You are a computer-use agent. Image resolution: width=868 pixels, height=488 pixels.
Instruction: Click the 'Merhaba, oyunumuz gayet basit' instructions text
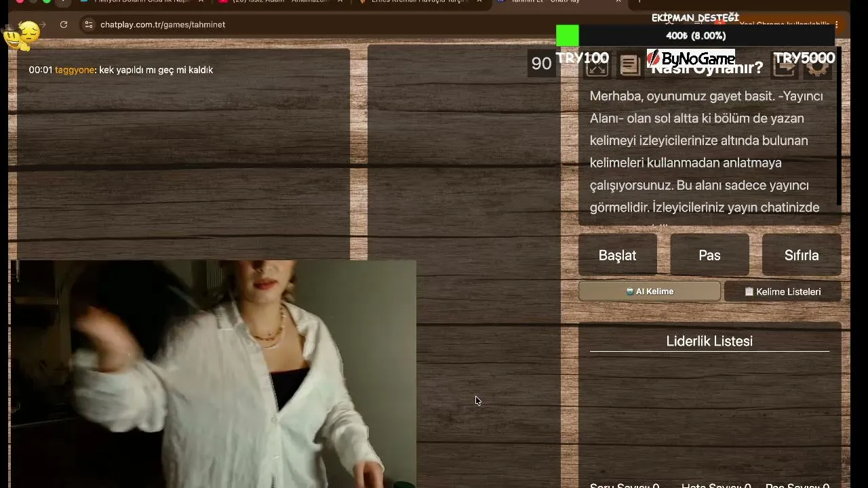click(707, 152)
